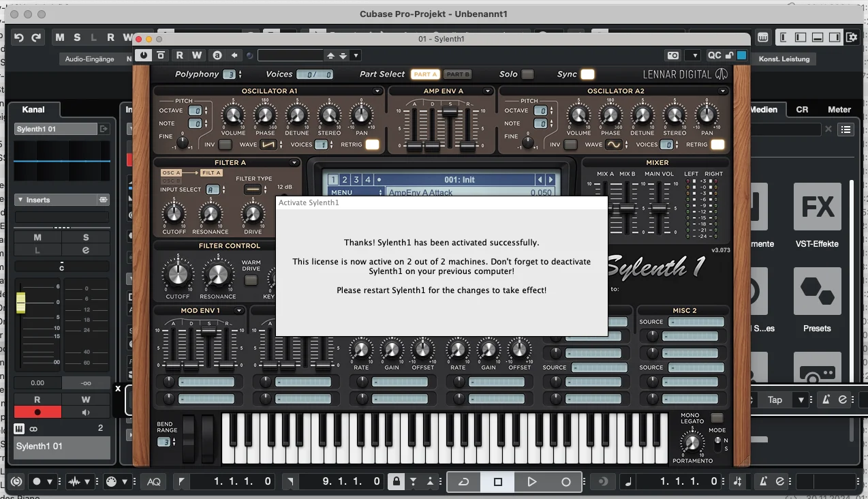
Task: Expand the Mod Env 1 section menu arrow
Action: 239,311
